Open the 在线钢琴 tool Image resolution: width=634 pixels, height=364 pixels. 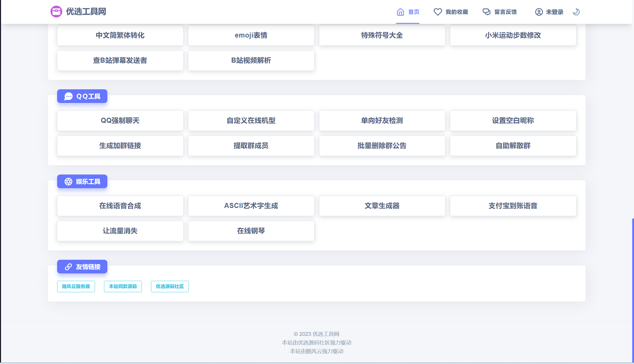click(251, 231)
